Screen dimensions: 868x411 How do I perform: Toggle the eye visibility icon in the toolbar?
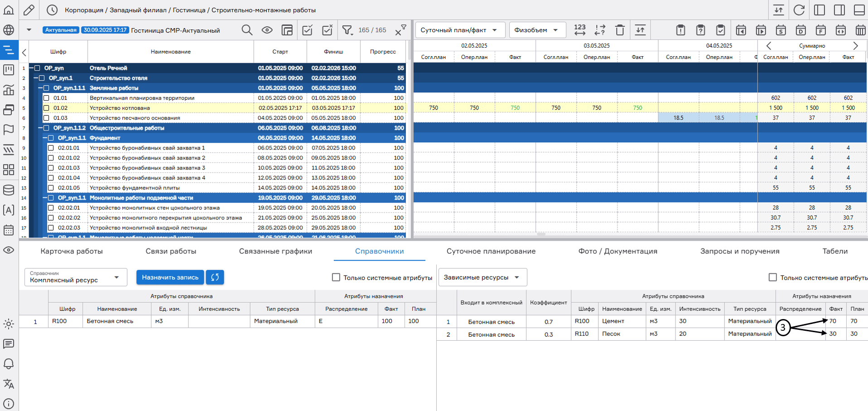coord(267,30)
